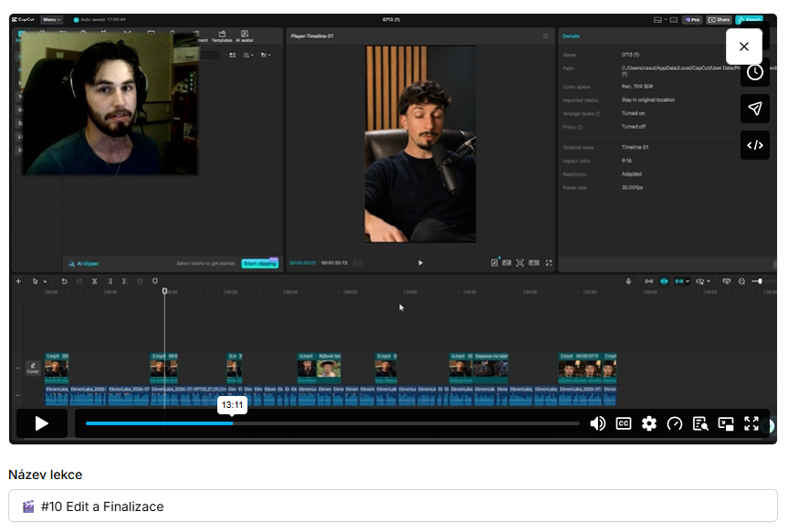Toggle the highlighted auto snapping button
788x532 pixels.
pyautogui.click(x=664, y=281)
